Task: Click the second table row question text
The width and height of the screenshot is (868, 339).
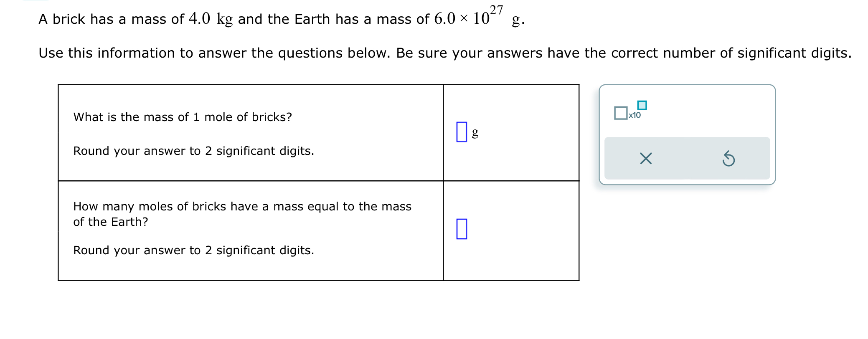Action: pyautogui.click(x=242, y=214)
